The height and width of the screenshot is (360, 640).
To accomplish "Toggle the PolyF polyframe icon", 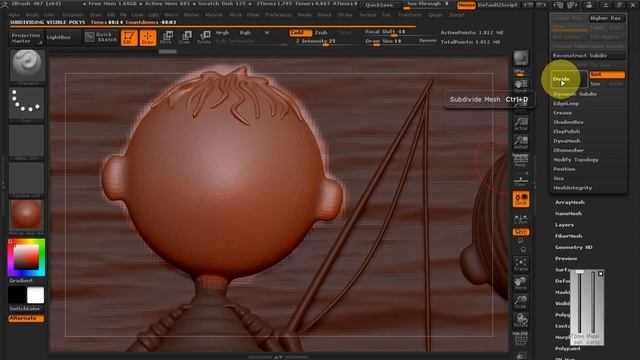I will coord(521,339).
